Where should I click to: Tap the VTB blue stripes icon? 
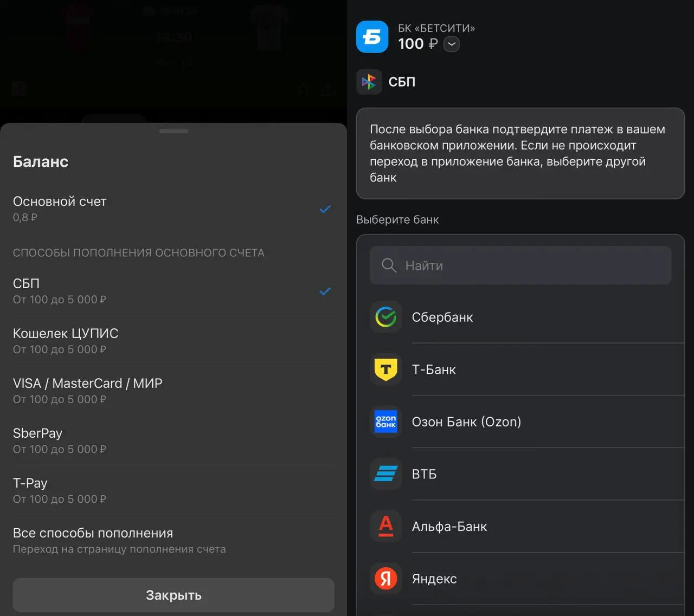(x=386, y=474)
